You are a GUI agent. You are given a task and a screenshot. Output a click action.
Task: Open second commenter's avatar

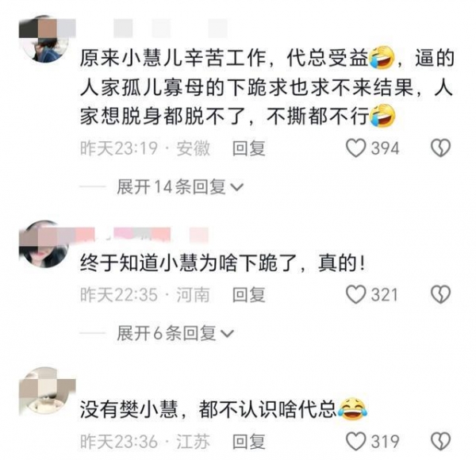[x=44, y=244]
